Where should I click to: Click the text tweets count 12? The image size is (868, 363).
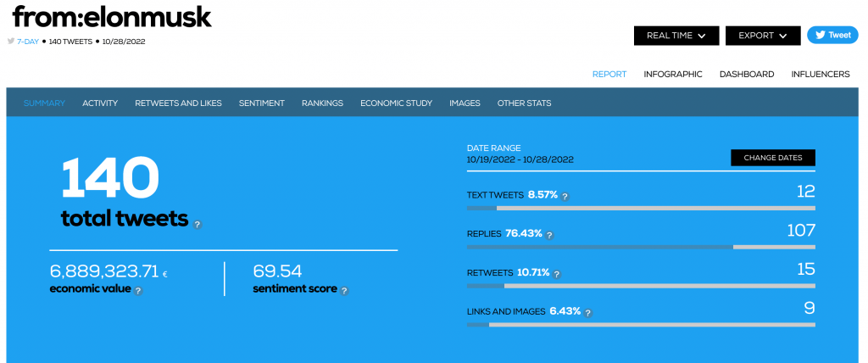tap(806, 192)
